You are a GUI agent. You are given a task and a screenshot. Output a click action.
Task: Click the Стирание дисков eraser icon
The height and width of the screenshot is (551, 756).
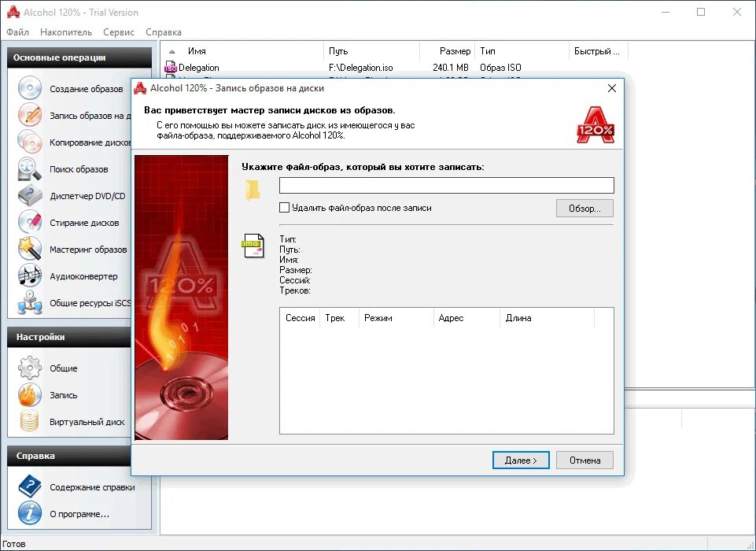point(30,223)
